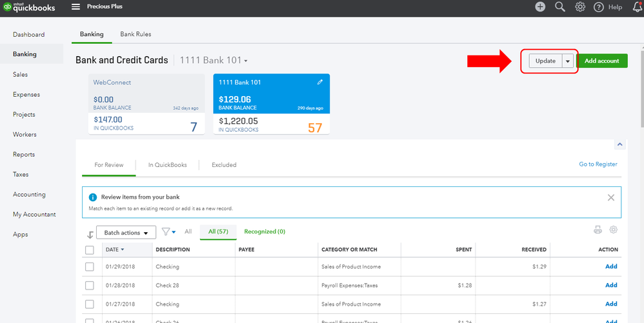
Task: Click the QuickBooks logo
Action: [29, 7]
